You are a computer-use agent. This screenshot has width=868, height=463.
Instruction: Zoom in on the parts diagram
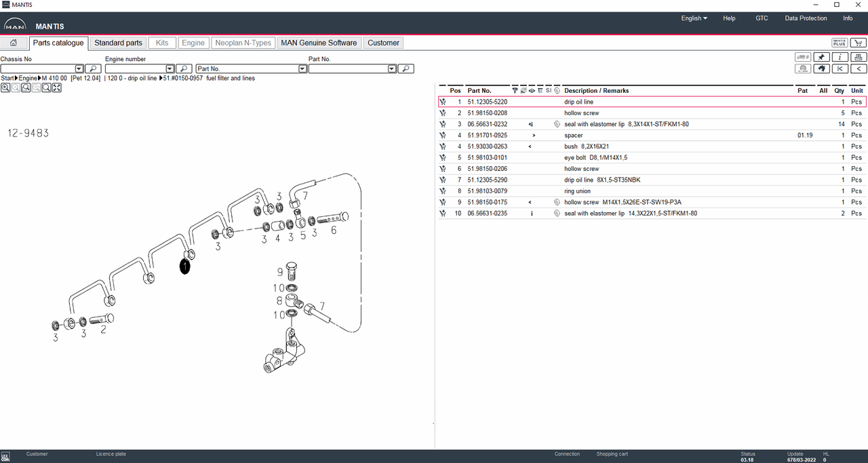pos(5,87)
